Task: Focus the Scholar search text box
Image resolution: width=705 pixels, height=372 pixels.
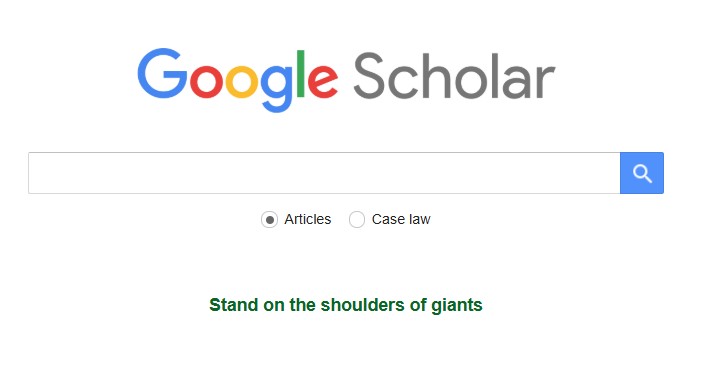Action: point(324,173)
